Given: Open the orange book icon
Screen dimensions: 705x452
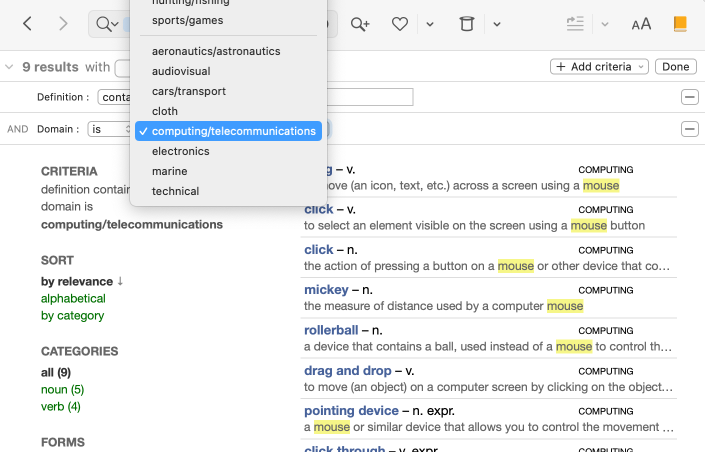Looking at the screenshot, I should [680, 24].
